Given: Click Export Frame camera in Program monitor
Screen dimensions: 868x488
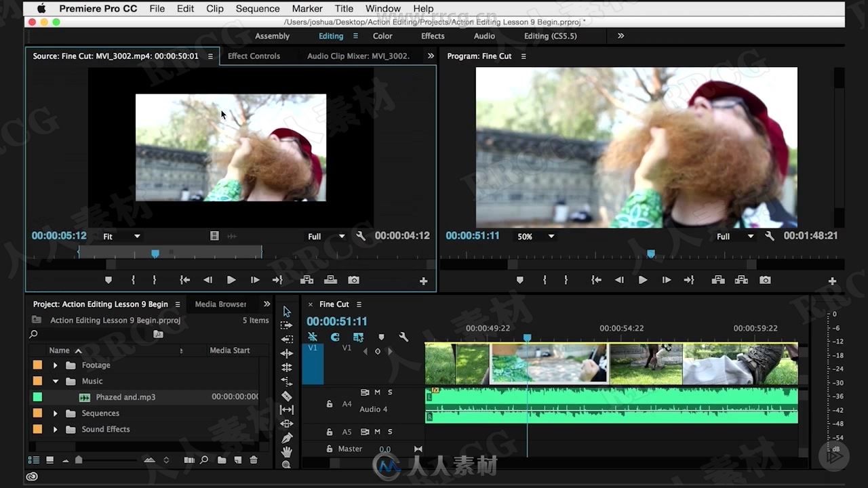Looking at the screenshot, I should [x=765, y=280].
